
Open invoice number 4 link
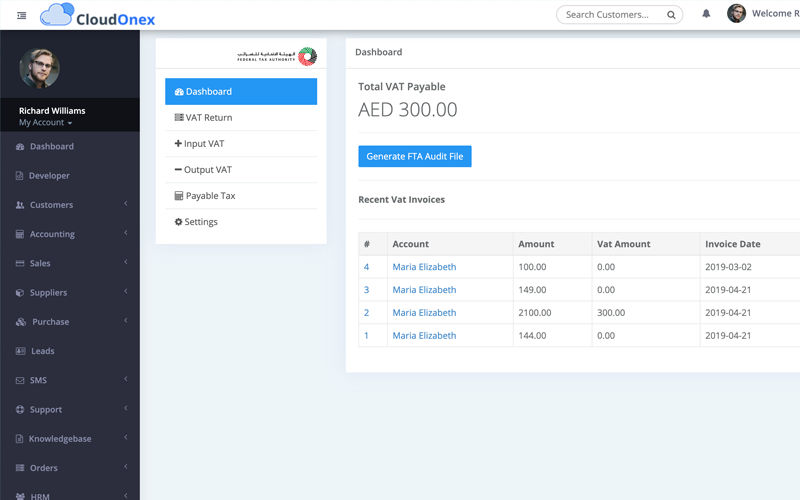[366, 267]
